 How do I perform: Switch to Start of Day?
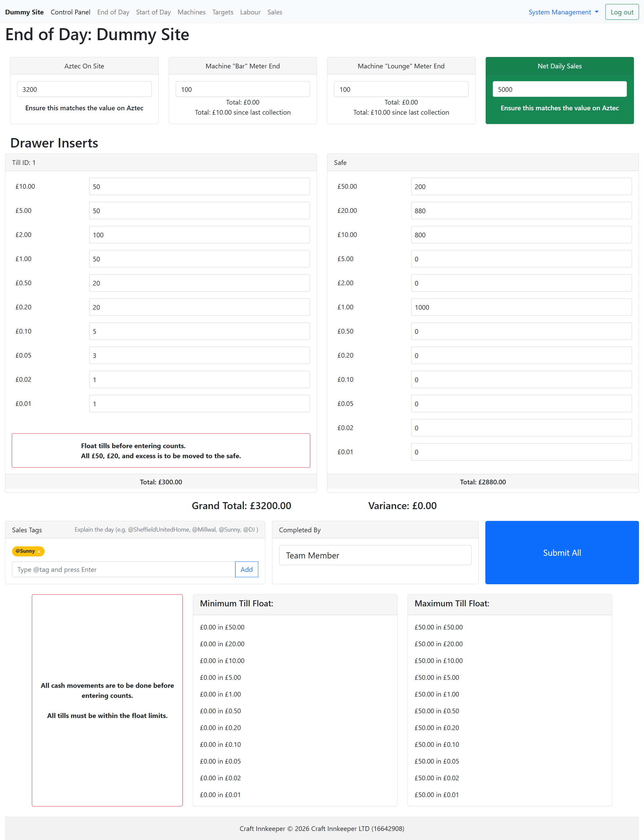(x=153, y=12)
